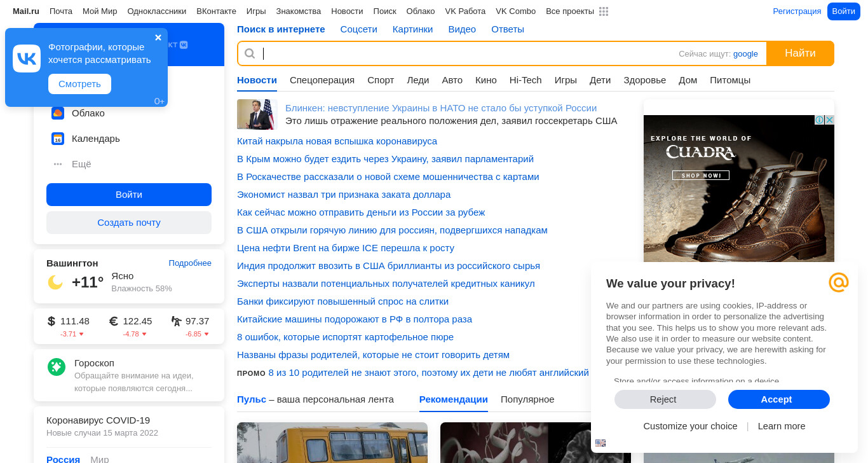This screenshot has width=868, height=463.
Task: Switch to the Ответы search tab
Action: pyautogui.click(x=508, y=29)
